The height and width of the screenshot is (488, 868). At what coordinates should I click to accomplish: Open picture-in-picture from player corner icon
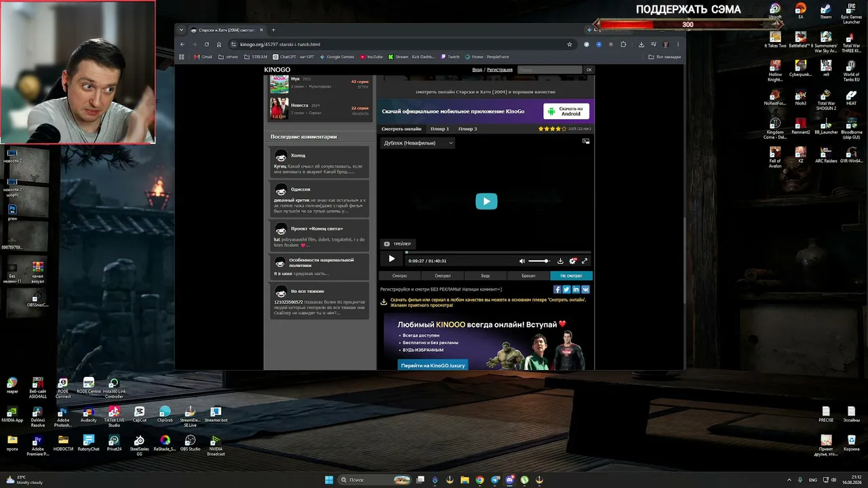(x=586, y=141)
